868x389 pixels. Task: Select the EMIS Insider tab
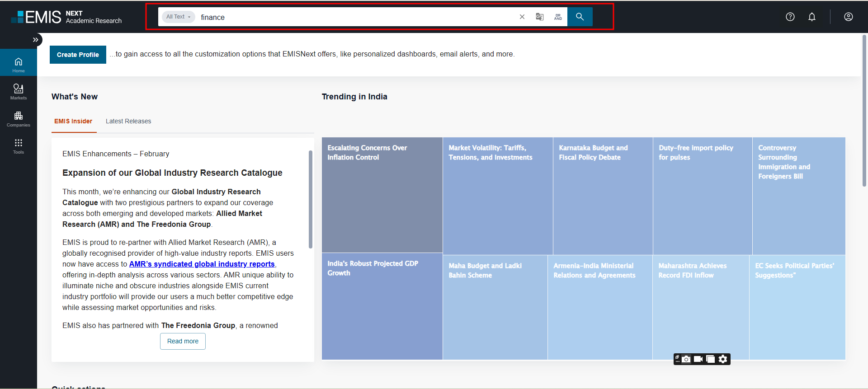click(x=73, y=121)
